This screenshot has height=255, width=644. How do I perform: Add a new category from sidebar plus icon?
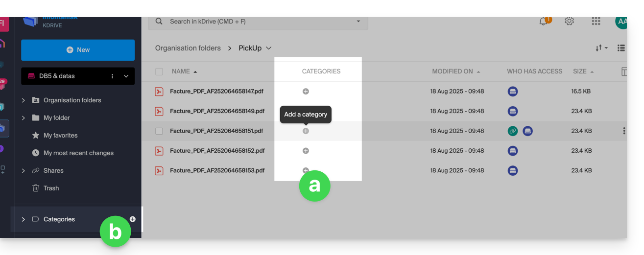(133, 219)
